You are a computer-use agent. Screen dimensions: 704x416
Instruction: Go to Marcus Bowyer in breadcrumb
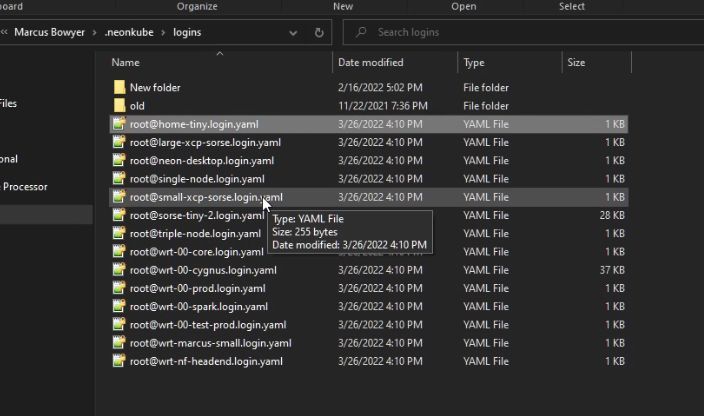click(49, 32)
